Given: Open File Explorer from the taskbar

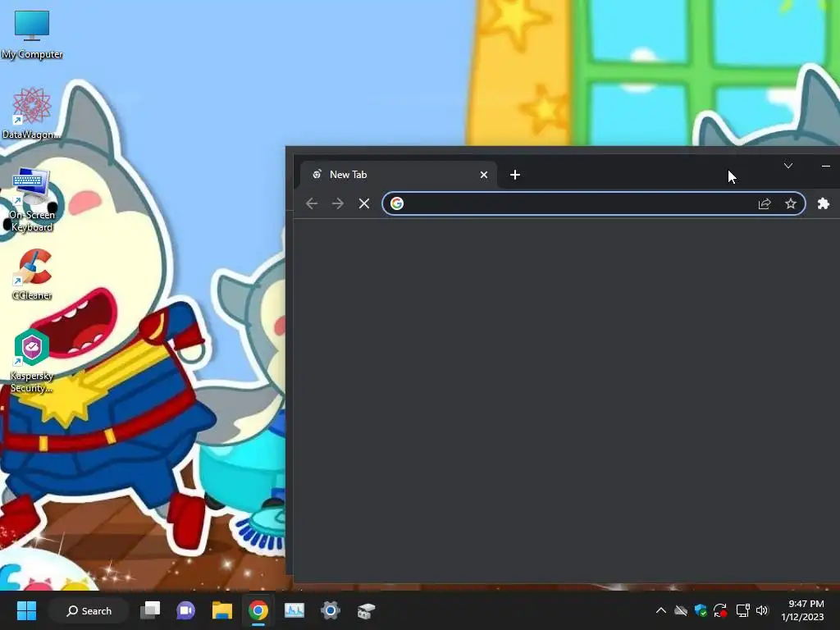Looking at the screenshot, I should click(x=221, y=610).
